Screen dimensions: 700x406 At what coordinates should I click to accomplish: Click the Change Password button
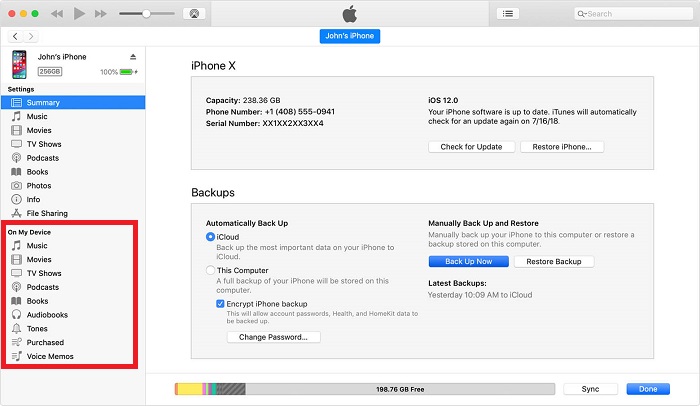pos(273,337)
